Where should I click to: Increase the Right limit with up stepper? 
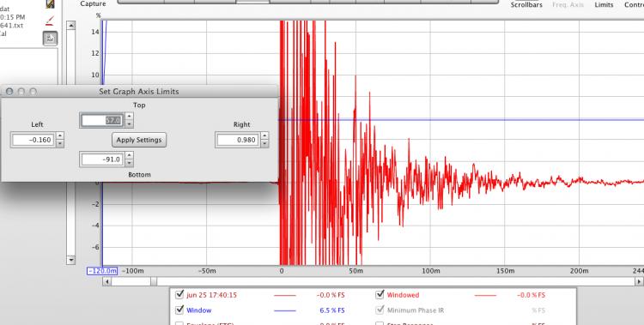264,135
